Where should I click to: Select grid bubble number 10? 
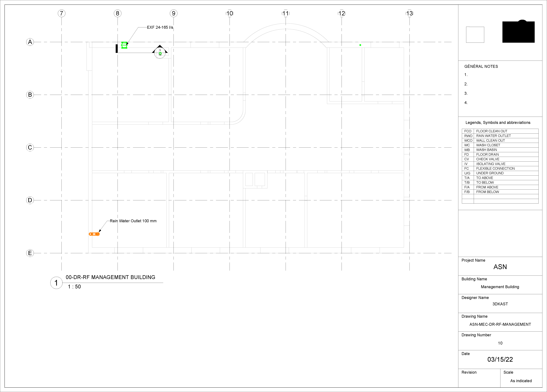[x=230, y=13]
